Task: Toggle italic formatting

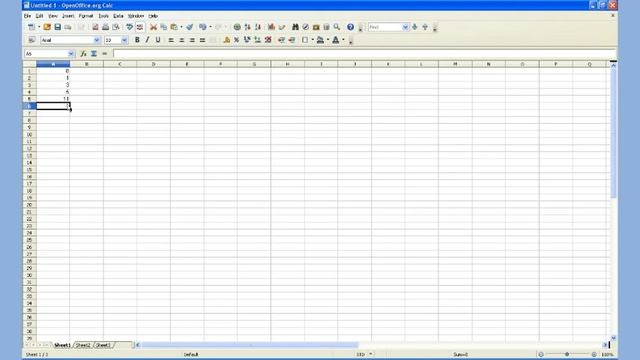Action: 147,40
